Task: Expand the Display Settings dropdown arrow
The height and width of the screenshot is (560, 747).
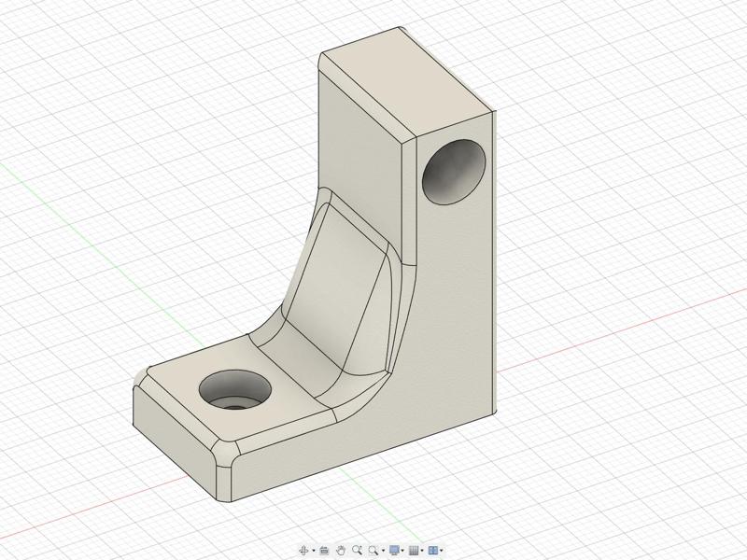Action: (x=403, y=549)
